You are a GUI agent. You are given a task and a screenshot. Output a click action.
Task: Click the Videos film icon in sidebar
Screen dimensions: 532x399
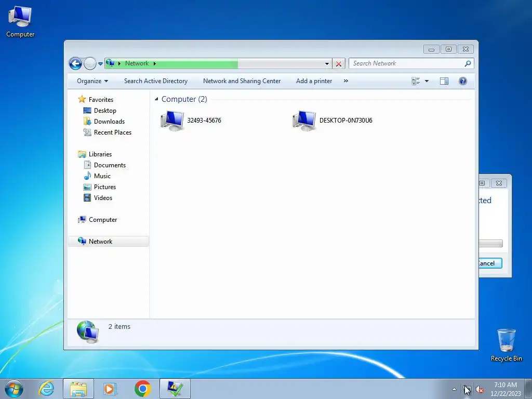[x=87, y=197]
